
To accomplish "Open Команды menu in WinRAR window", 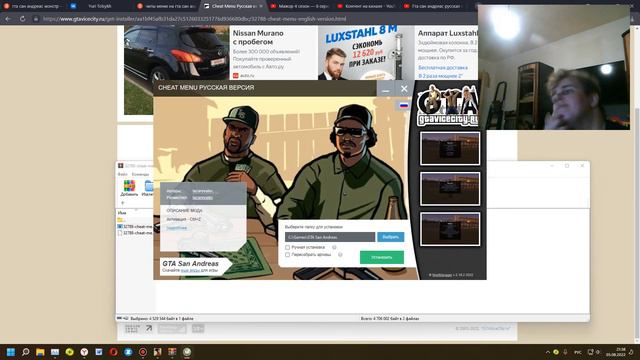I will pos(140,174).
